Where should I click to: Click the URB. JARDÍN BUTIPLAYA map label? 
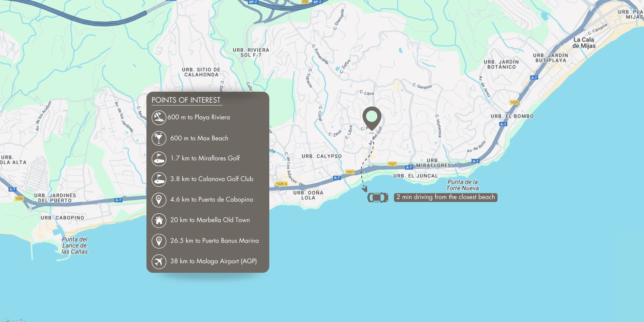click(551, 58)
